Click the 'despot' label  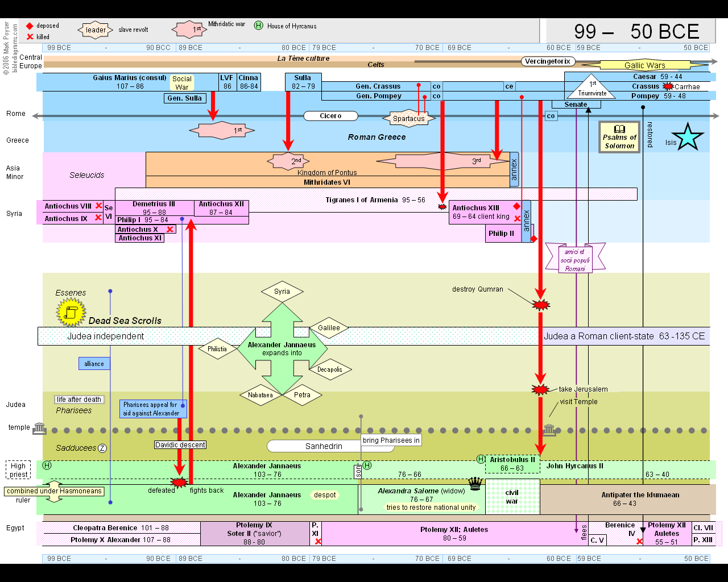325,495
